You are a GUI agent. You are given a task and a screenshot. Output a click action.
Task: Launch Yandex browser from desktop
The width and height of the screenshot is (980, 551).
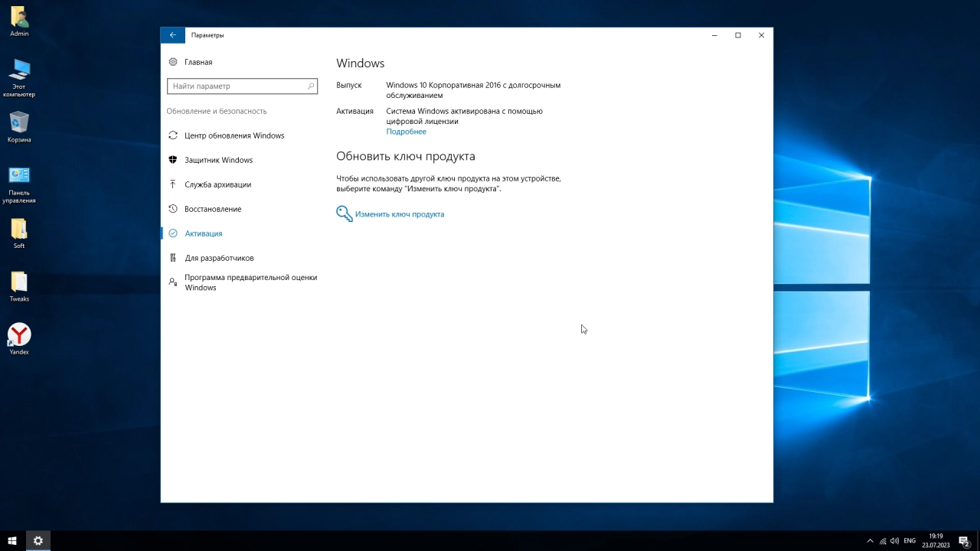[x=19, y=339]
